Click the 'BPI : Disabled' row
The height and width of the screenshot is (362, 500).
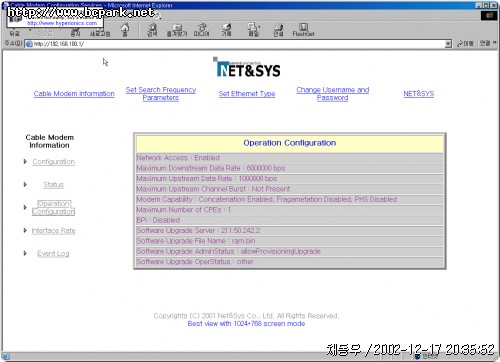pos(290,220)
